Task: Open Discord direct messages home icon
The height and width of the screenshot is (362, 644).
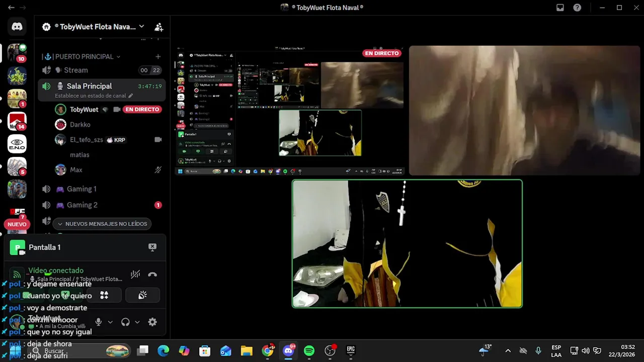Action: point(17,27)
